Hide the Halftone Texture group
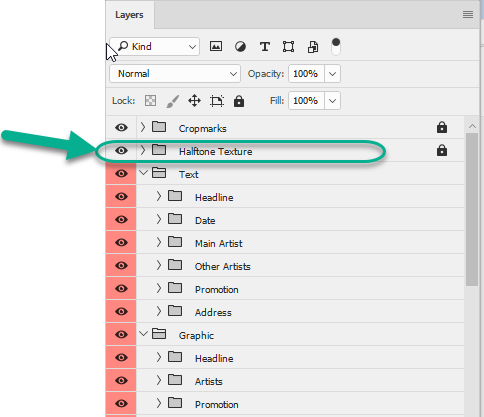The height and width of the screenshot is (417, 484). click(x=121, y=151)
